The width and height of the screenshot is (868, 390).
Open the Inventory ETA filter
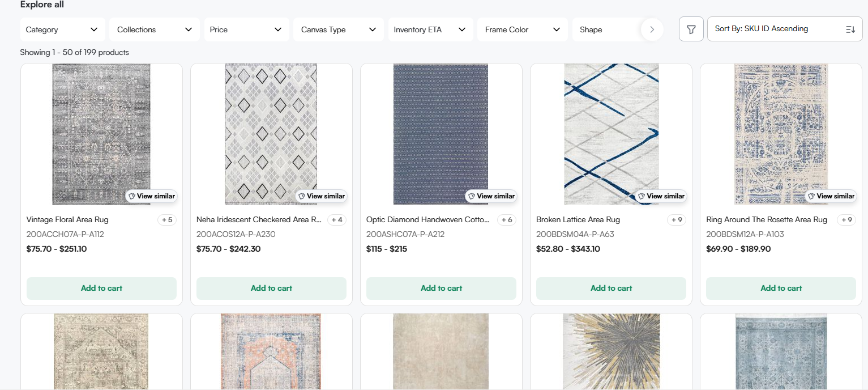430,29
